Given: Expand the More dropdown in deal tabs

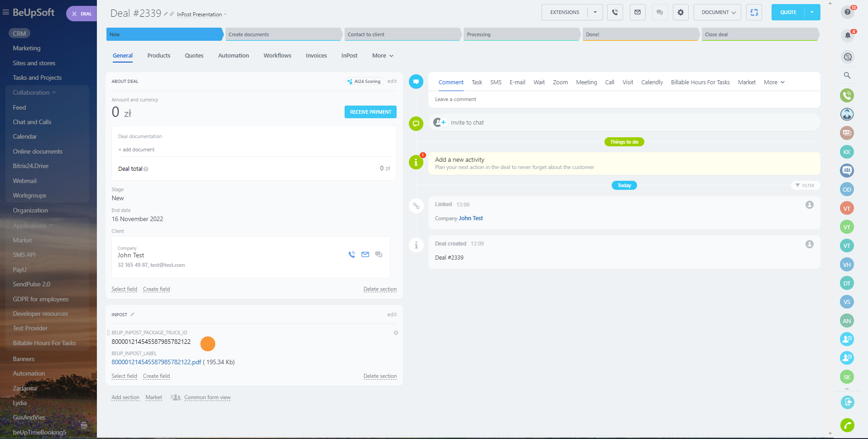Looking at the screenshot, I should (383, 56).
